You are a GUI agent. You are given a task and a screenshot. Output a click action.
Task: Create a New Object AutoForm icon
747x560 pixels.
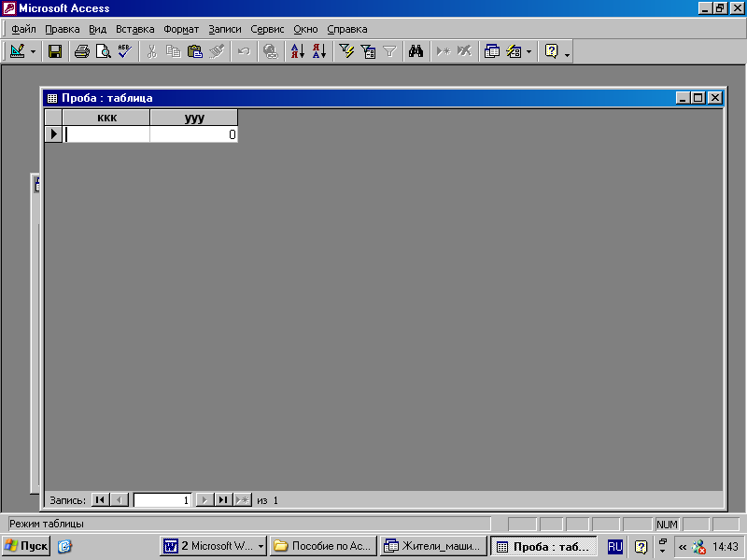coord(514,51)
